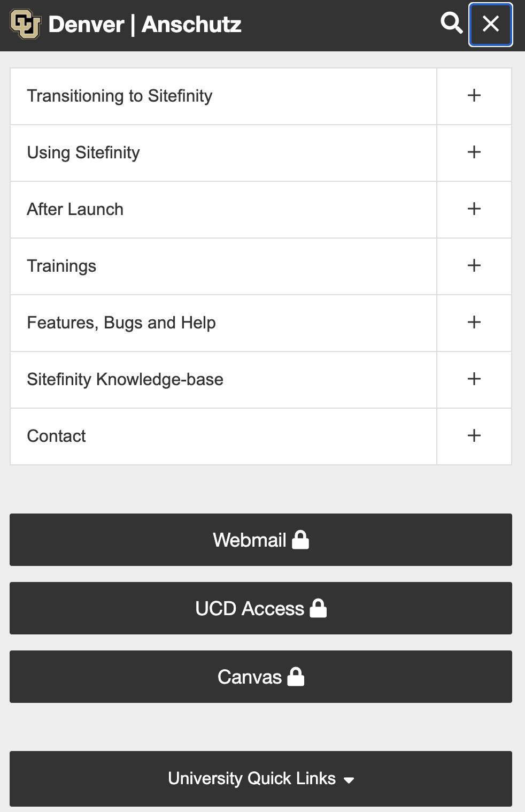Expand the After Launch section
The width and height of the screenshot is (525, 812).
coord(474,209)
